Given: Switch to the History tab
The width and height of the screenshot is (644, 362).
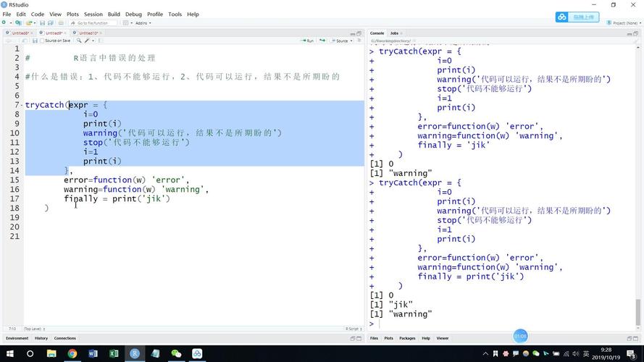Looking at the screenshot, I should 41,338.
